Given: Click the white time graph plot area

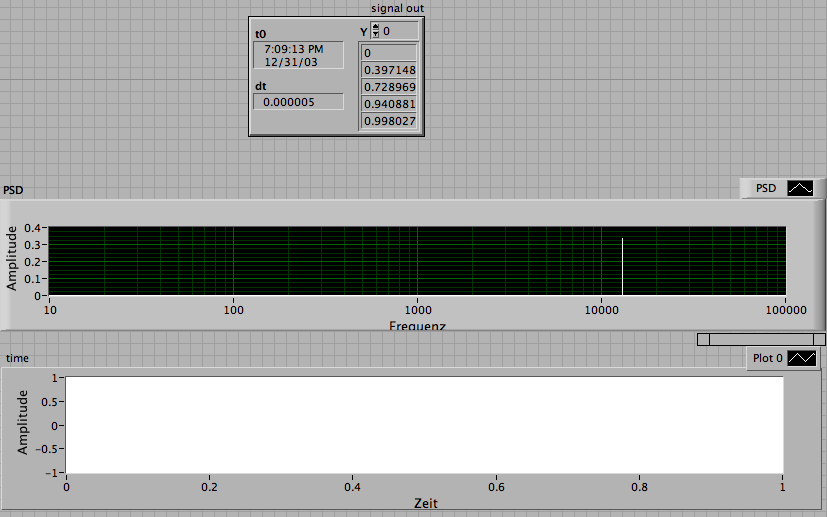Looking at the screenshot, I should pos(425,425).
